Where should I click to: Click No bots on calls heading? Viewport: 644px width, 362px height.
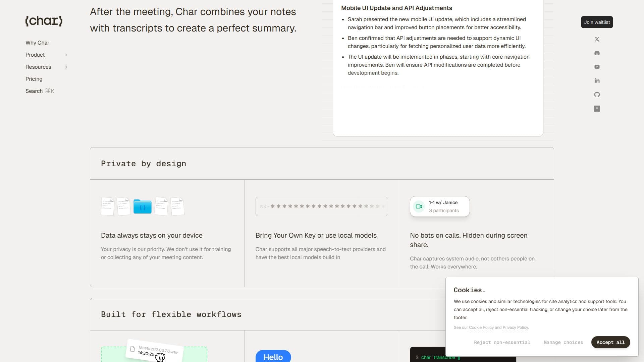tap(469, 240)
